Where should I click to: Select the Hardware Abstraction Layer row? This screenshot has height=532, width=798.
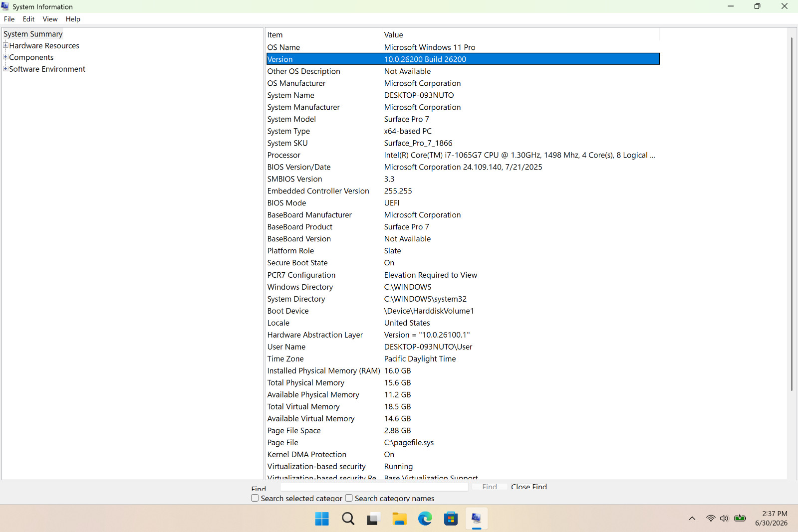pos(463,335)
